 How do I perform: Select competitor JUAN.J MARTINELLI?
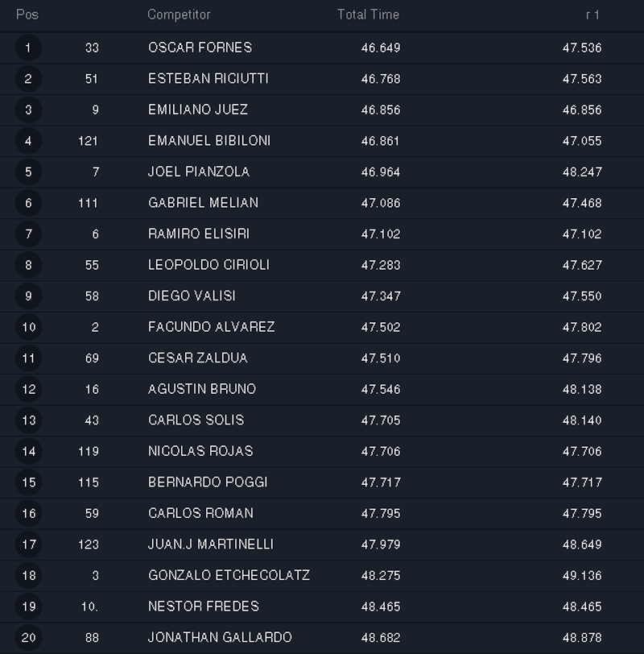[211, 544]
